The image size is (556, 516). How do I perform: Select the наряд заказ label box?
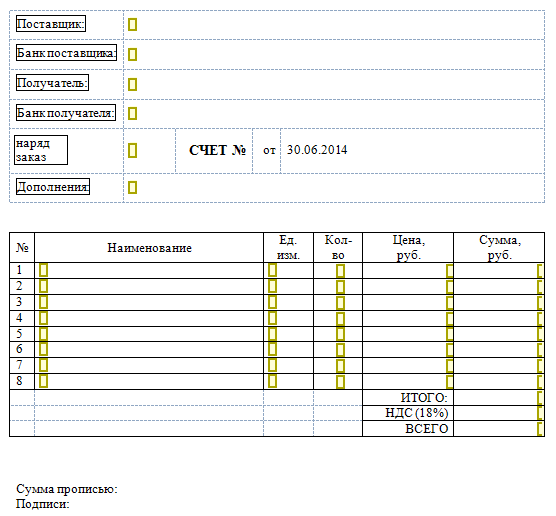[41, 150]
